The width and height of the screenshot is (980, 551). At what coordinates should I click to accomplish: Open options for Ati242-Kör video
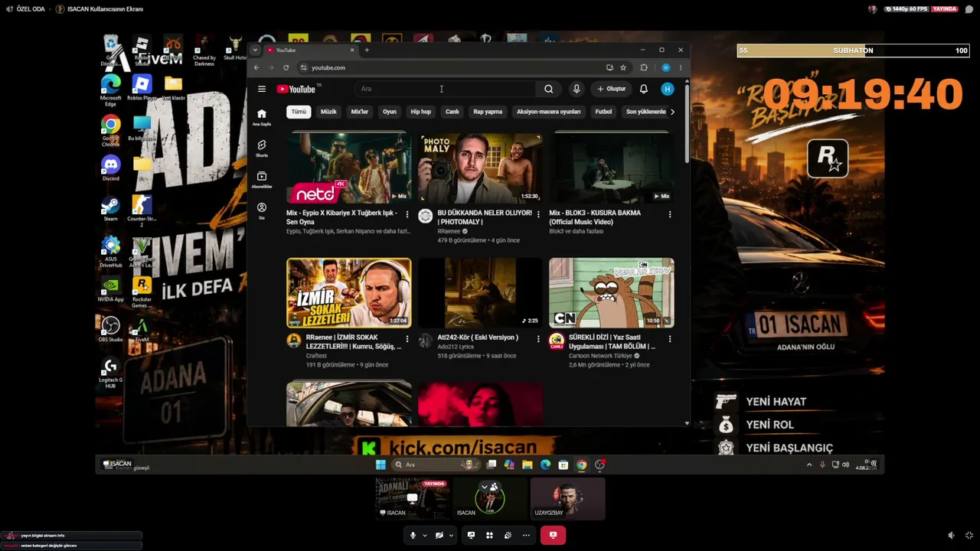coord(538,339)
